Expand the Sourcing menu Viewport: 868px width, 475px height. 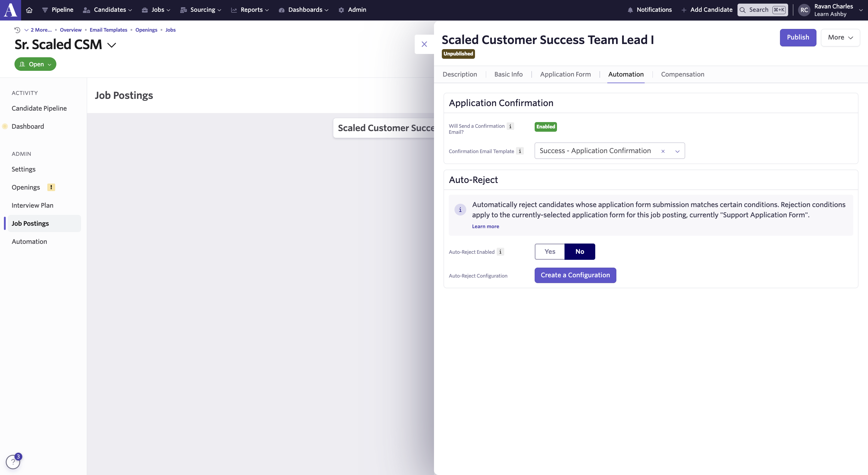coord(201,10)
